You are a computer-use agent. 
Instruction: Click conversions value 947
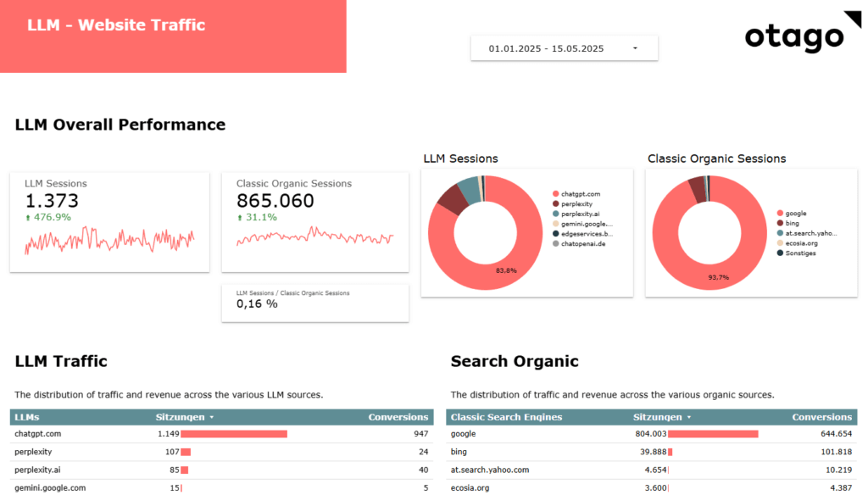coord(420,434)
